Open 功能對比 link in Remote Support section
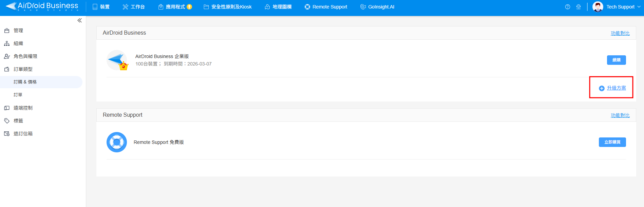 pos(620,115)
